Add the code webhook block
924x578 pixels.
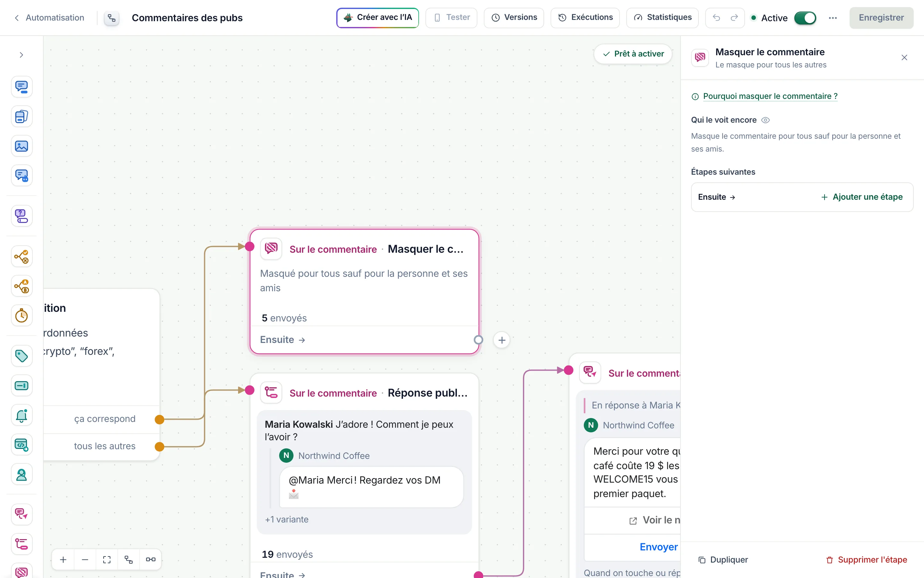pyautogui.click(x=21, y=445)
